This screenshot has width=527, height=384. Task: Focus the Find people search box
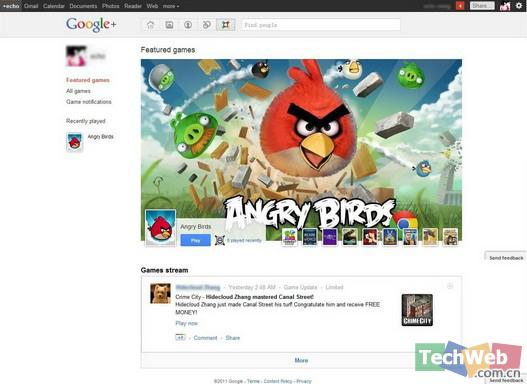click(x=321, y=25)
